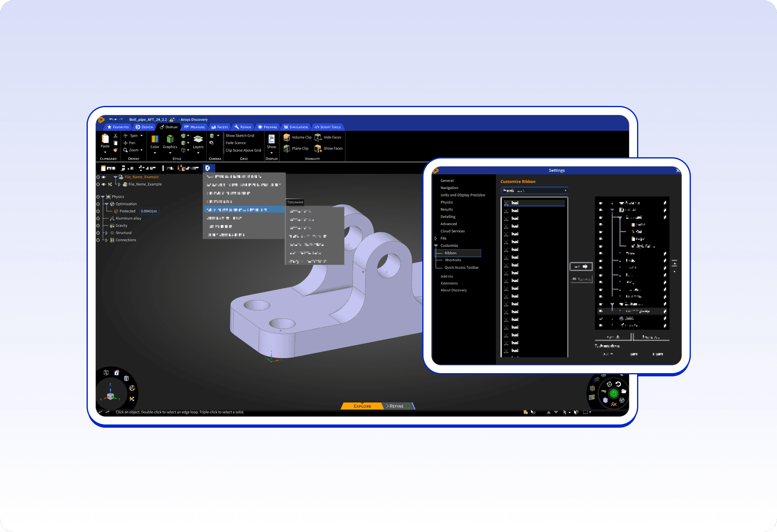Collapse the Physics tree node
The width and height of the screenshot is (777, 532).
point(103,197)
